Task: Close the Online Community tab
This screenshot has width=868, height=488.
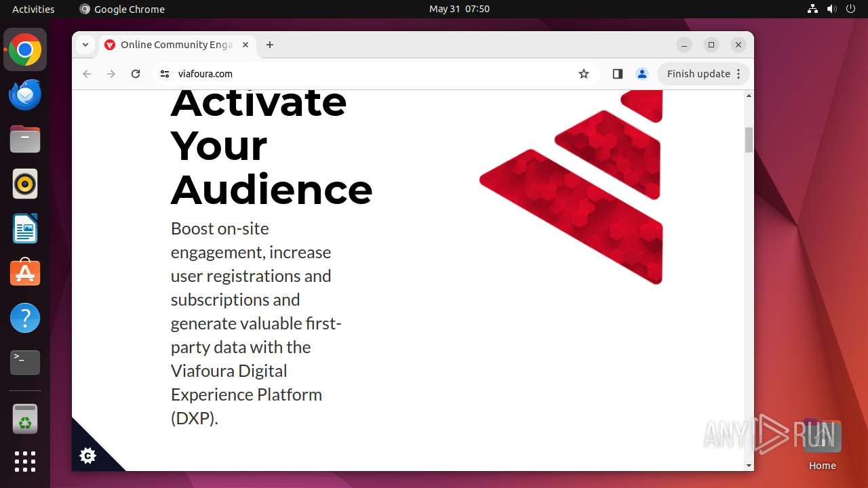Action: [x=245, y=45]
